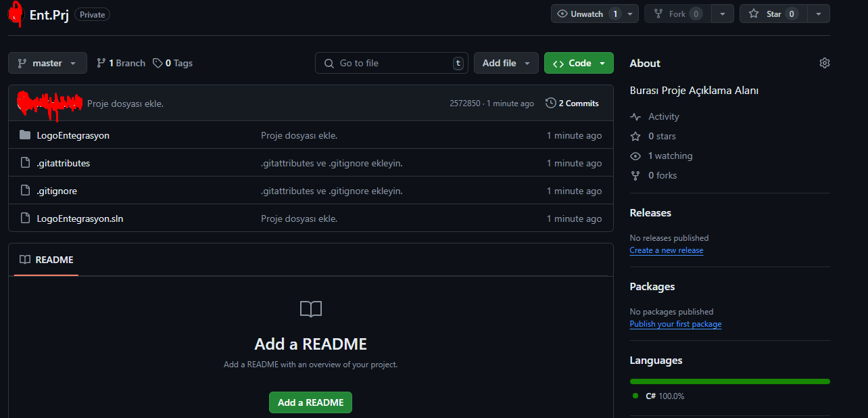
Task: Click the Activity pulse icon
Action: 635,116
